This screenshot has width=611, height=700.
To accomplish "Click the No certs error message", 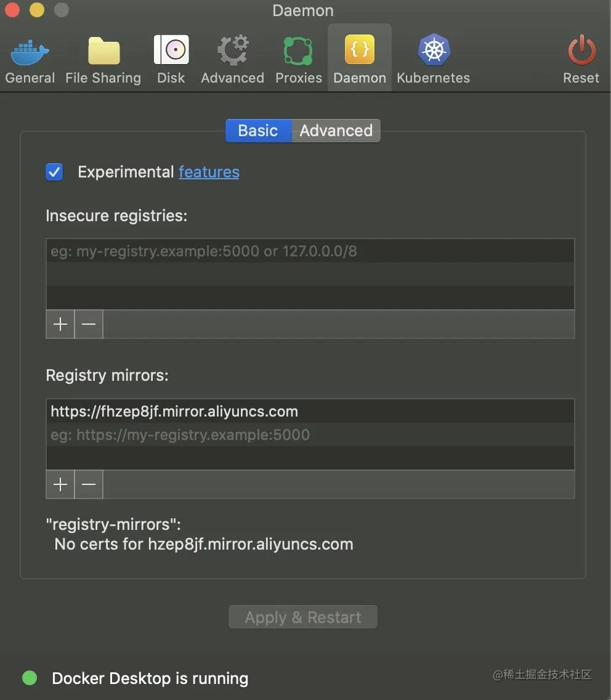I will coord(203,544).
